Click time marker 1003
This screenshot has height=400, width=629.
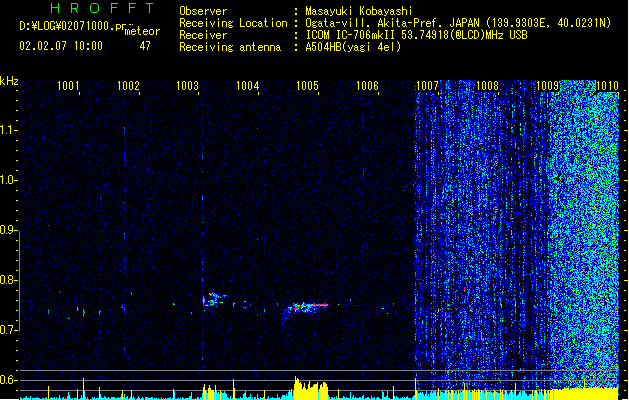[187, 85]
